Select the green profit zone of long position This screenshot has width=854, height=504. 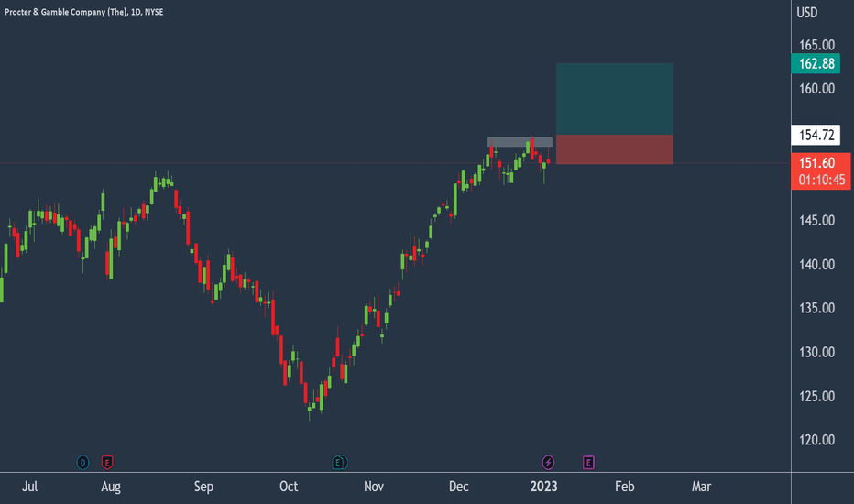pyautogui.click(x=614, y=99)
